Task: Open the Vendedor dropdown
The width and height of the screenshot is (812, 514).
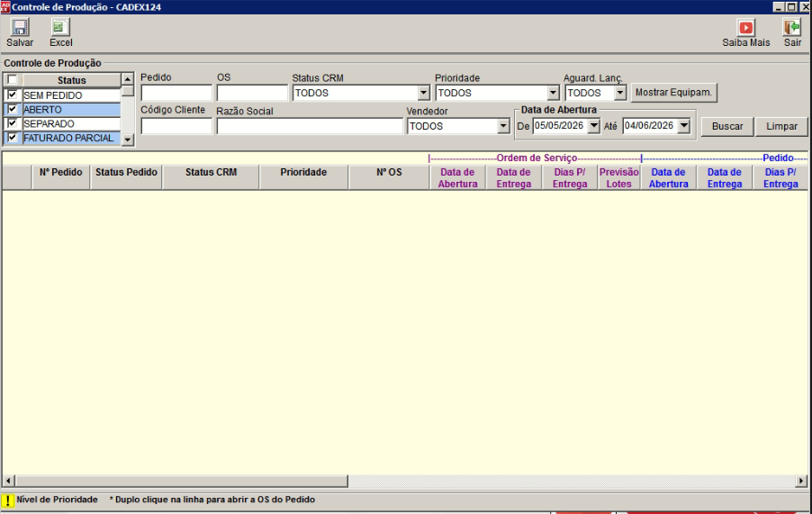Action: click(503, 126)
